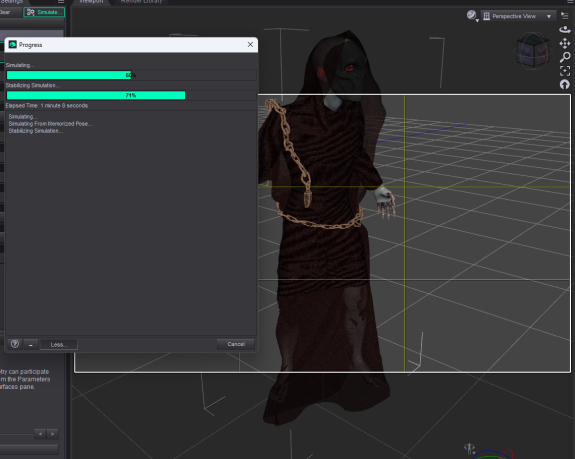Click the figure icon near axis gizmo
Screen dimensions: 575x459
[x=469, y=448]
